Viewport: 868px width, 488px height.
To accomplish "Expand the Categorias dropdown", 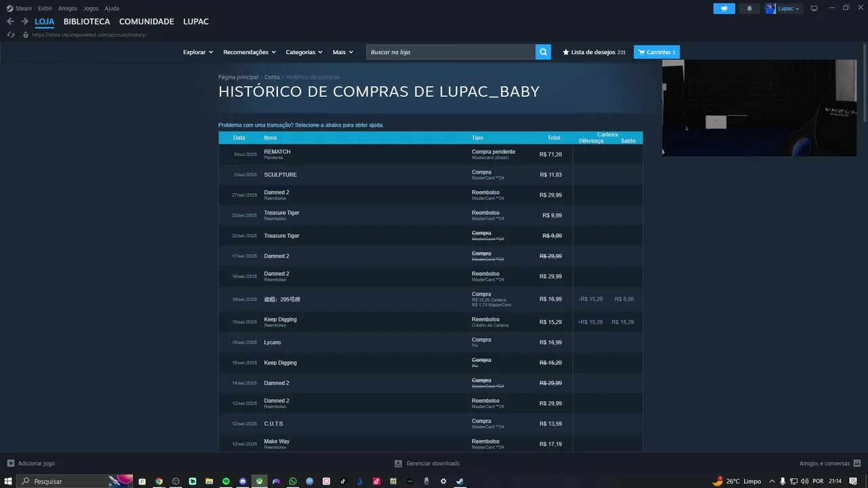I will click(x=304, y=52).
